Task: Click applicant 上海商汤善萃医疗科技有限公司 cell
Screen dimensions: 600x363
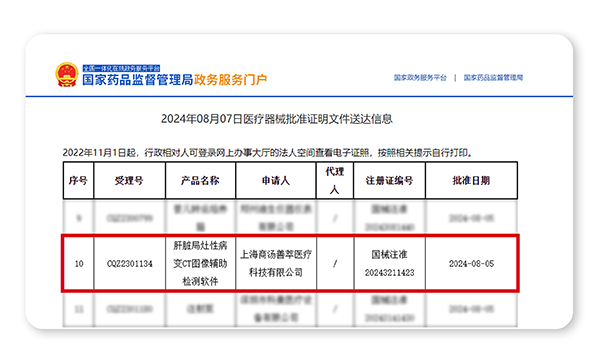Action: 276,264
